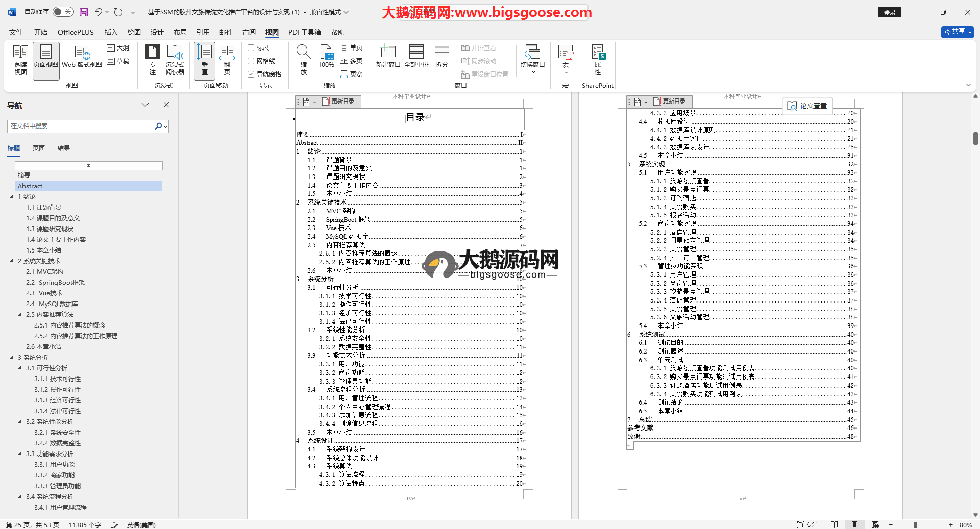The width and height of the screenshot is (980, 529).
Task: Open the Immersive Reader (沉浸式阅读器)
Action: pos(175,60)
